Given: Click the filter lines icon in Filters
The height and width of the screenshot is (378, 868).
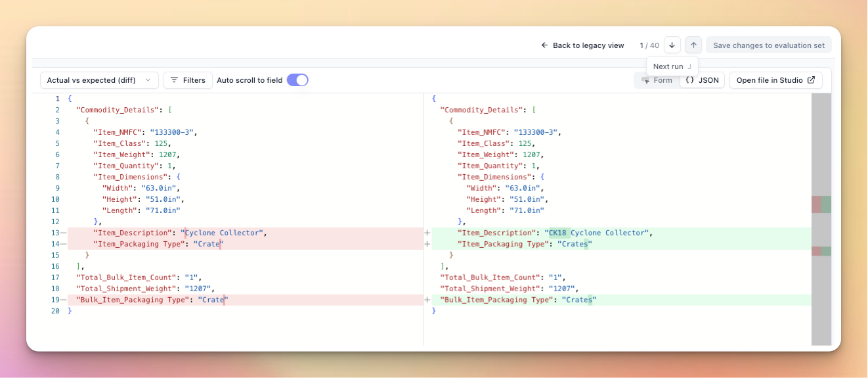Looking at the screenshot, I should click(x=175, y=80).
